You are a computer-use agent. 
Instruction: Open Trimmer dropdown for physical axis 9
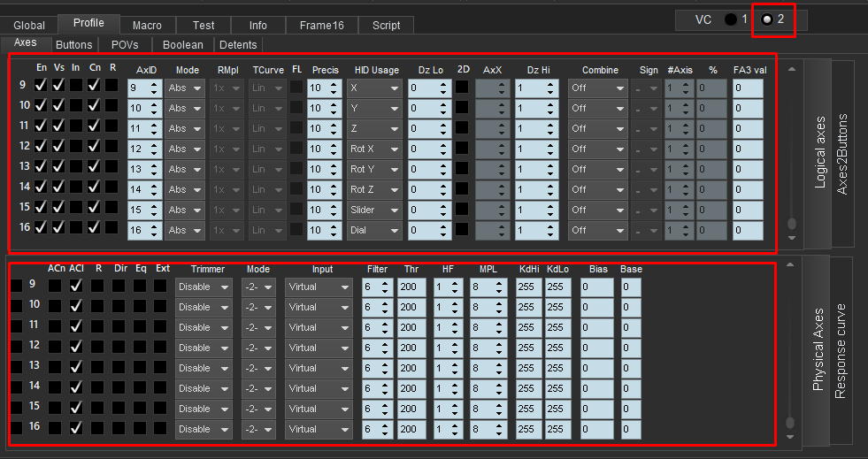point(204,287)
